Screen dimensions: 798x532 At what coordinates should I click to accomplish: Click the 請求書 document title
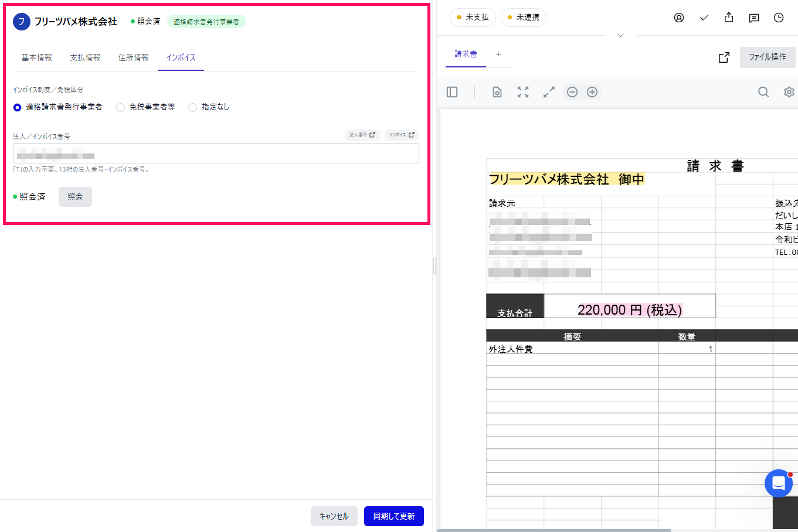coord(715,166)
